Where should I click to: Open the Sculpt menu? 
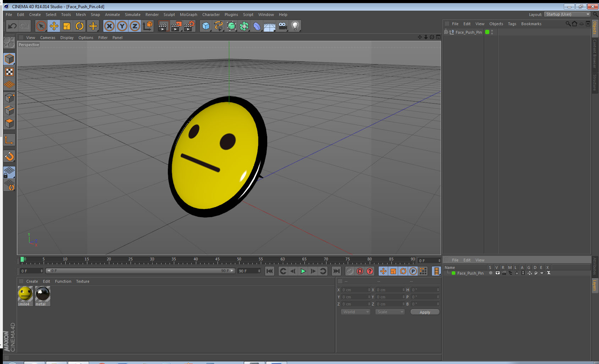click(x=169, y=15)
